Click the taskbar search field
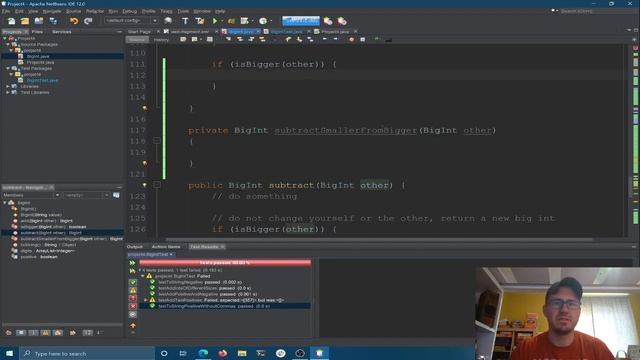Image resolution: width=640 pixels, height=360 pixels. point(87,353)
